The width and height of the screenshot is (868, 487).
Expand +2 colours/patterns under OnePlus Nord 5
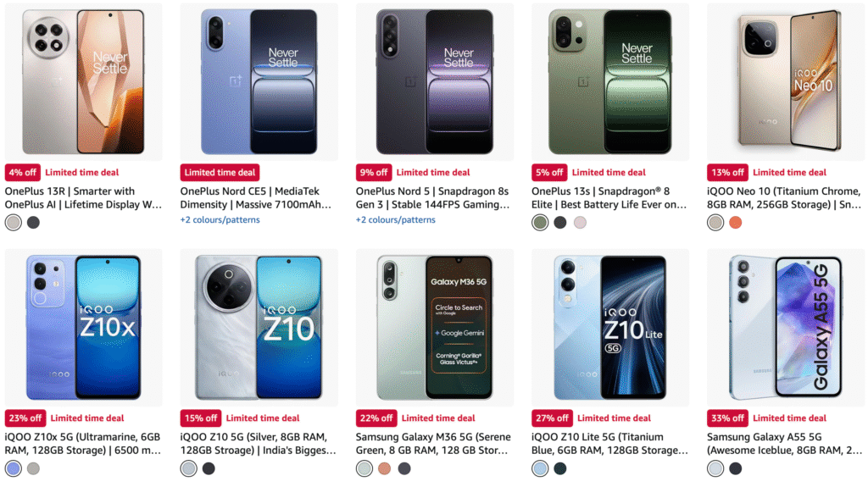395,219
